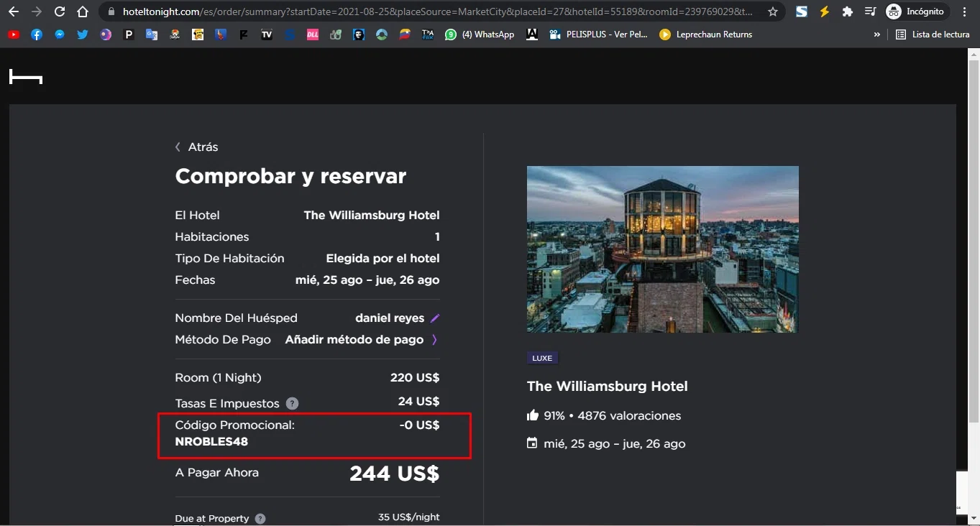Open the Facebook bookmark
This screenshot has height=526, width=980.
pos(37,34)
